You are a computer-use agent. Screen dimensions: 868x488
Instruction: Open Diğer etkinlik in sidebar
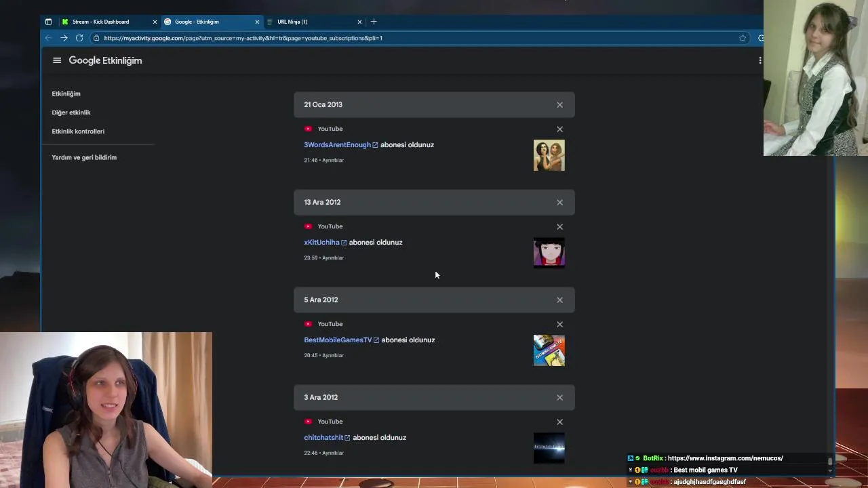point(71,113)
